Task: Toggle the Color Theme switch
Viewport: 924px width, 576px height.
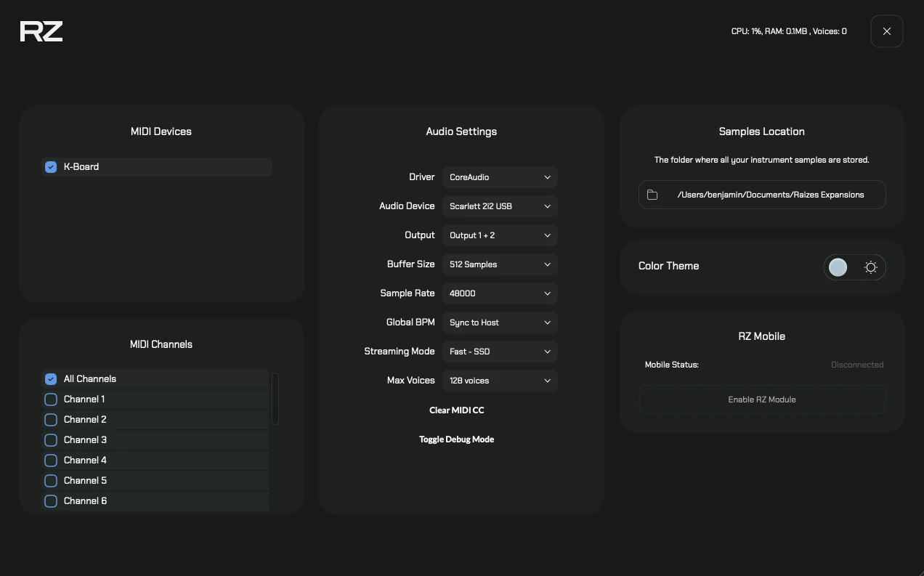Action: tap(837, 267)
